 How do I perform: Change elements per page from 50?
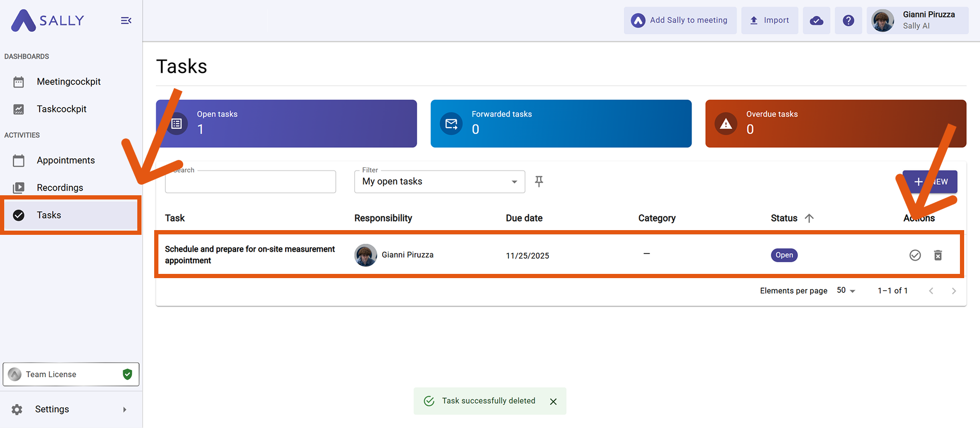tap(846, 291)
